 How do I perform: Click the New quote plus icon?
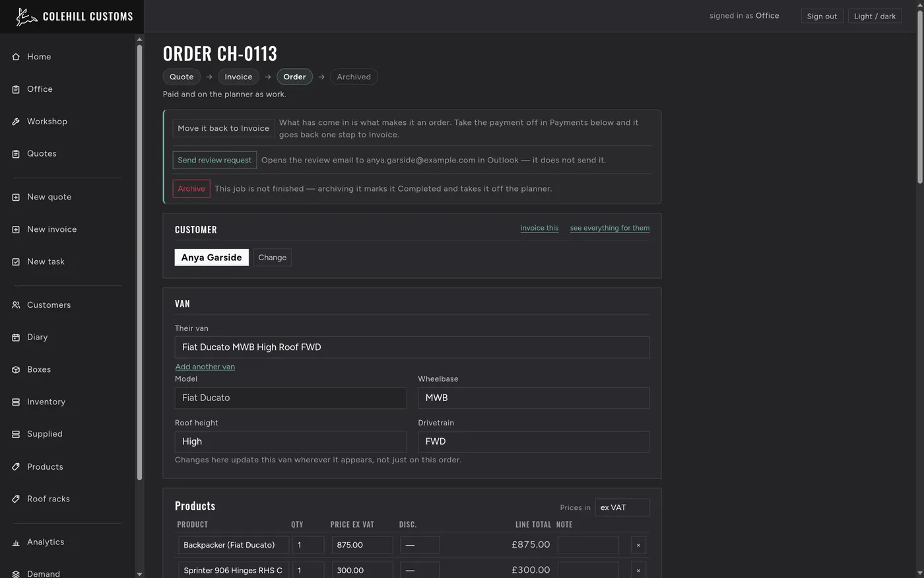[16, 197]
